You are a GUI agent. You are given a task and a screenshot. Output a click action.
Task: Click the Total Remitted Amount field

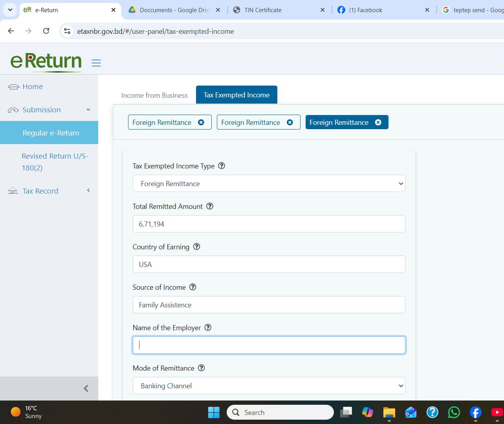point(269,224)
